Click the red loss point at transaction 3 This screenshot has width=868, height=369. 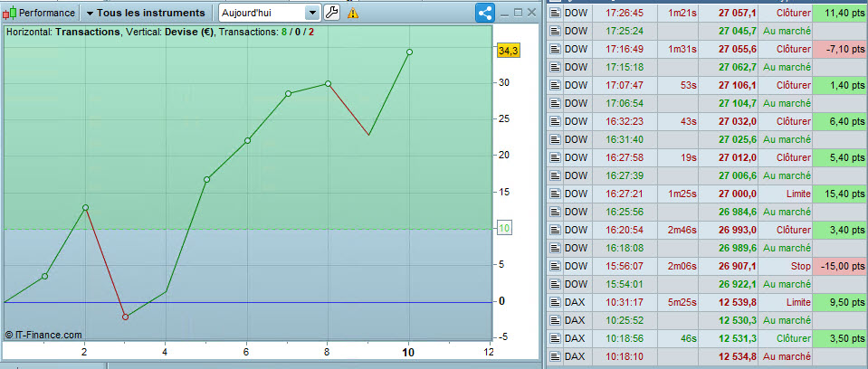click(125, 317)
